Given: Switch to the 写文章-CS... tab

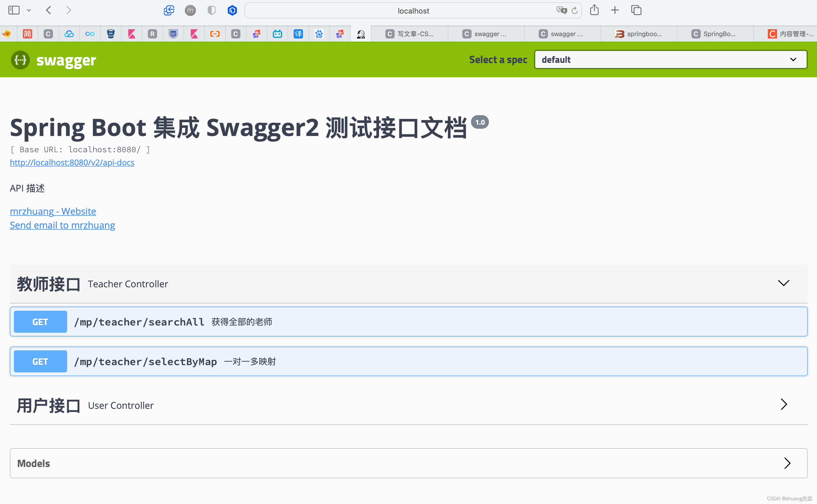Looking at the screenshot, I should (410, 34).
